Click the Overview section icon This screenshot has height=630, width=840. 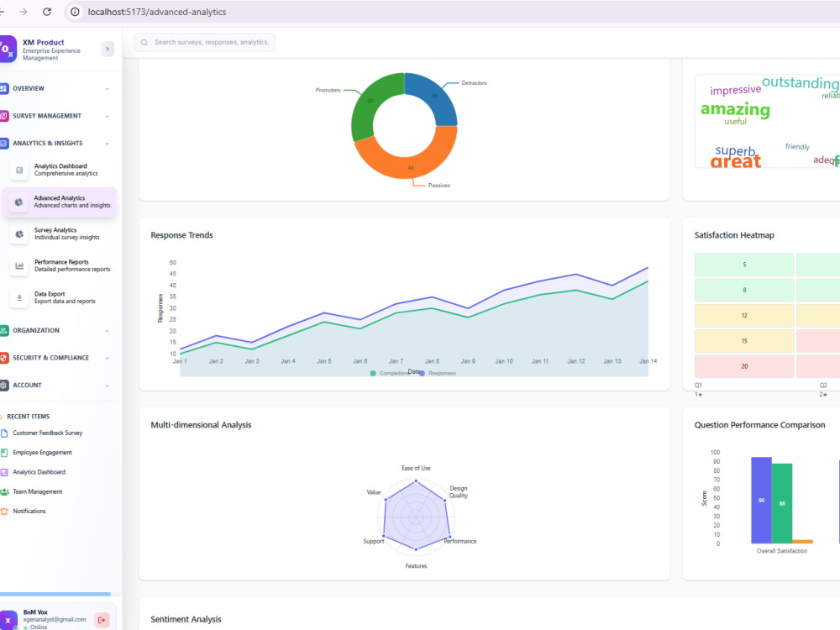click(x=4, y=88)
